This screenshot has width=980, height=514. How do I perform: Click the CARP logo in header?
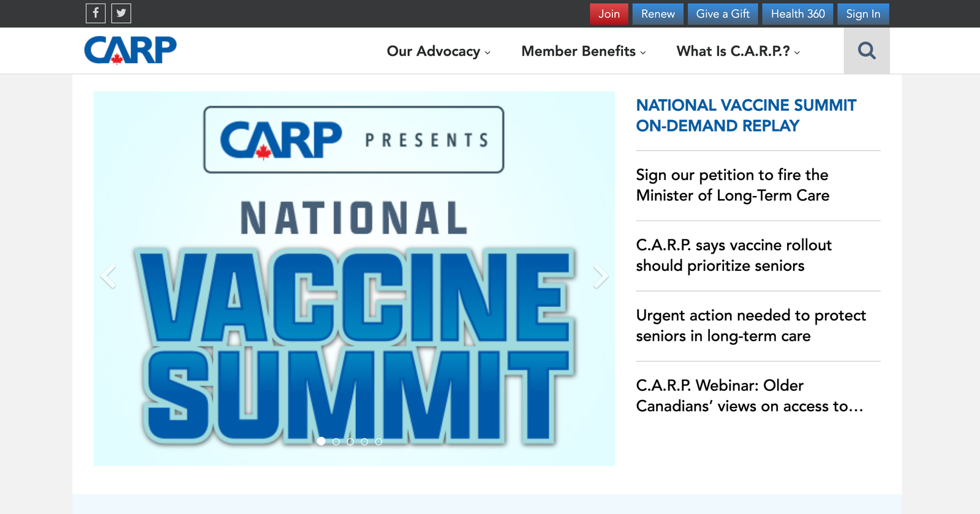pyautogui.click(x=130, y=50)
